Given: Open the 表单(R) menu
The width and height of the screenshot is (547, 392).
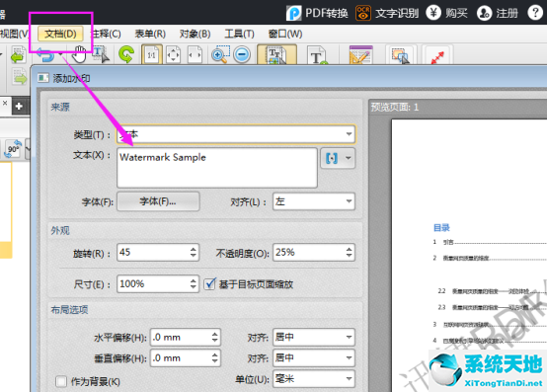Looking at the screenshot, I should (x=150, y=34).
